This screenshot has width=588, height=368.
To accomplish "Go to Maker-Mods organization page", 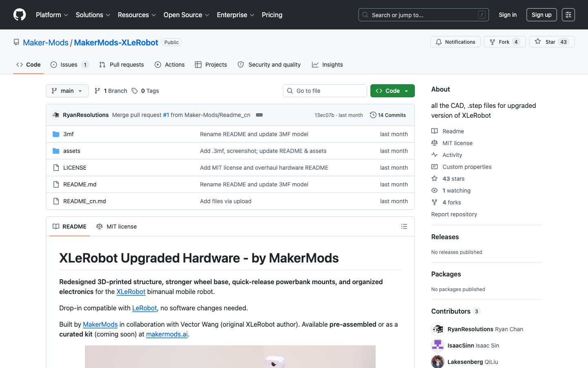I will pyautogui.click(x=46, y=43).
